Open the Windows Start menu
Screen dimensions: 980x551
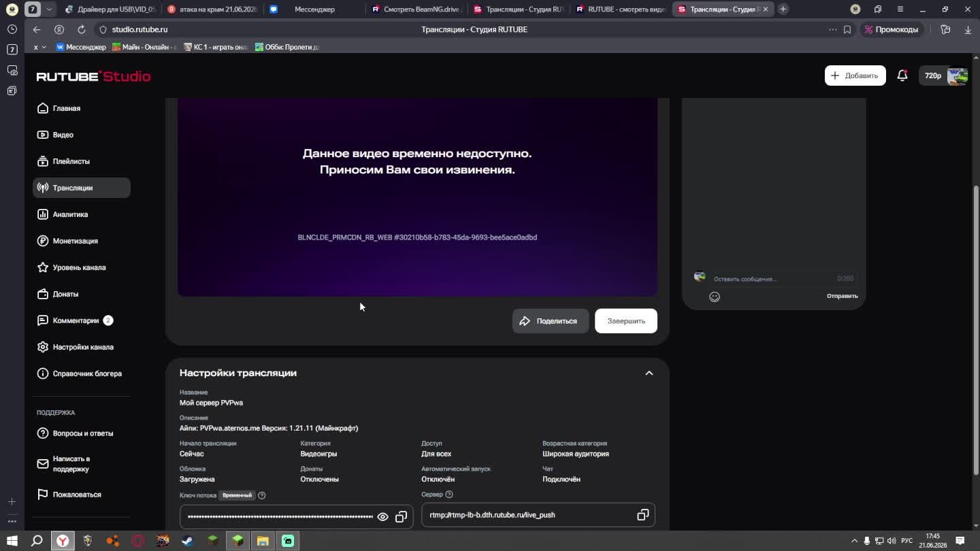pyautogui.click(x=12, y=541)
